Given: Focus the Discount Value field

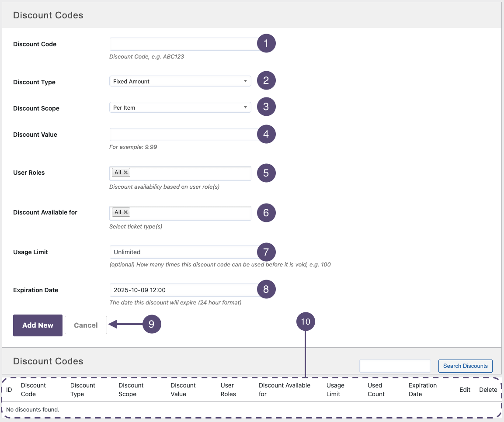Looking at the screenshot, I should pos(183,135).
